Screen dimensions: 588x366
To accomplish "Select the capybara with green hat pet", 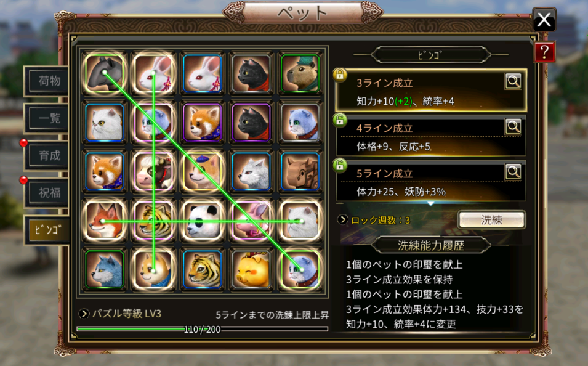I will click(x=300, y=73).
